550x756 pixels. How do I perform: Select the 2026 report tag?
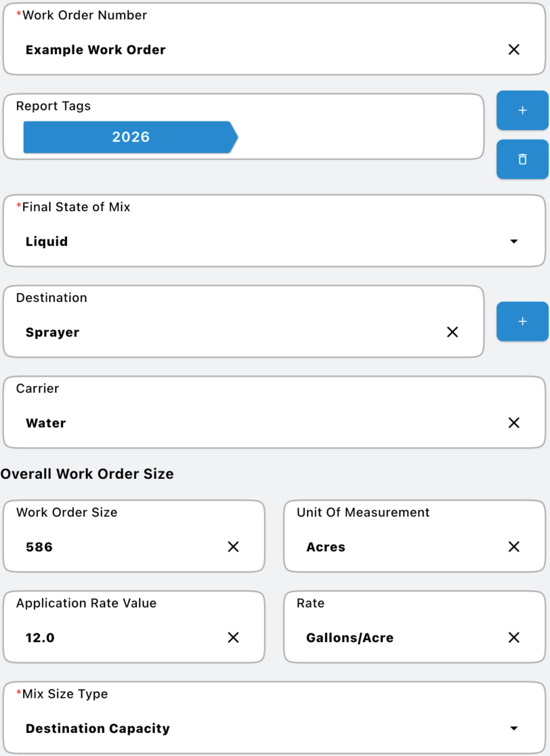pyautogui.click(x=131, y=137)
